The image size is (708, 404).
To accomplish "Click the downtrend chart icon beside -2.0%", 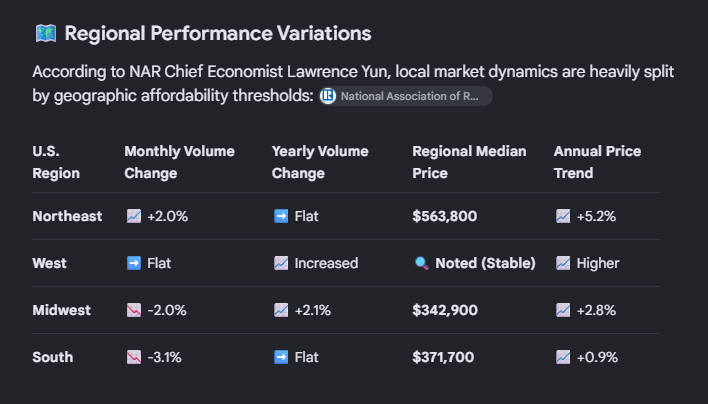I will pyautogui.click(x=134, y=310).
